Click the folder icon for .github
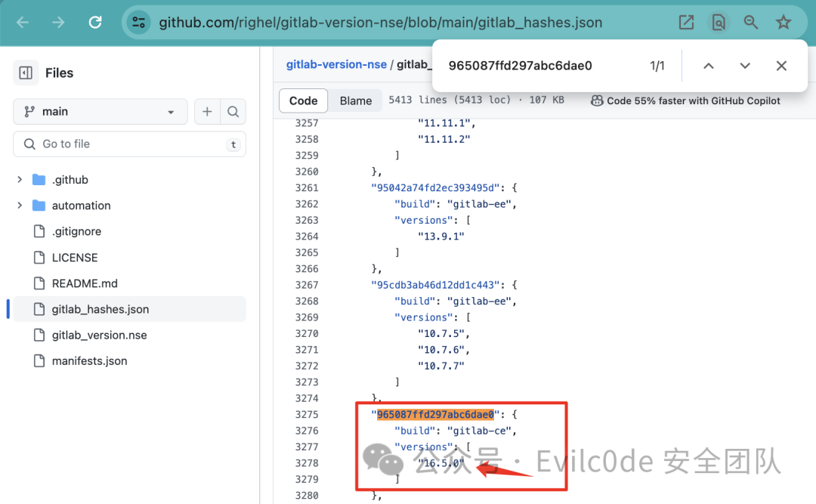Viewport: 816px width, 504px height. tap(39, 180)
